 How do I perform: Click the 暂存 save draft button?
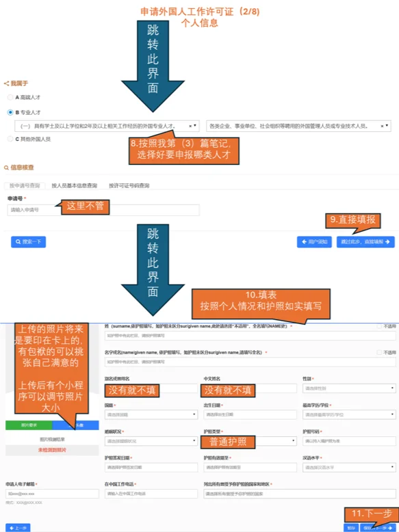click(x=351, y=528)
